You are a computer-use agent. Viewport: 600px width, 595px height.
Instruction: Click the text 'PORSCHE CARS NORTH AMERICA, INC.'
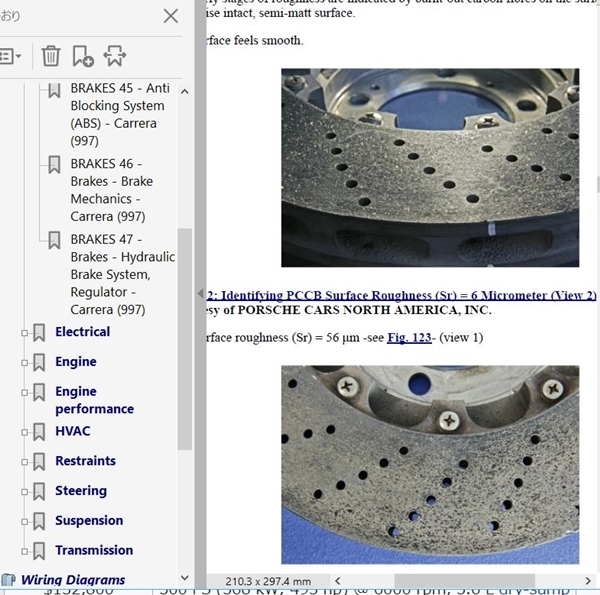coord(364,310)
